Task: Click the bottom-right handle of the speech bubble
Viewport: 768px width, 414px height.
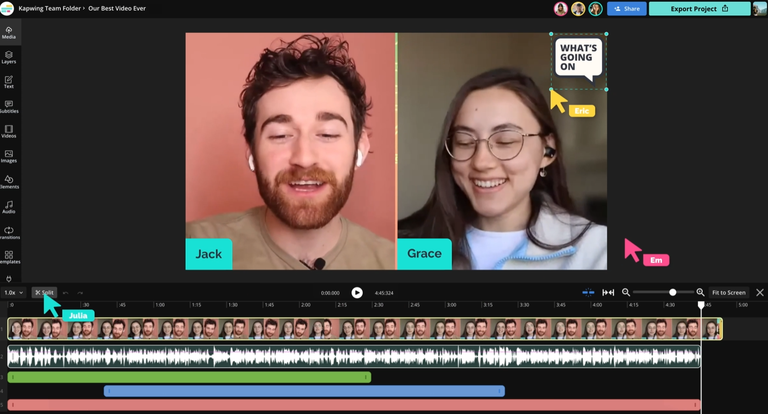Action: (606, 89)
